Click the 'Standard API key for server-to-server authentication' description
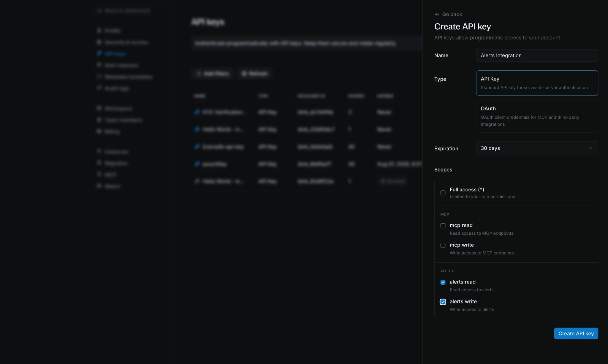608x364 pixels. 534,88
